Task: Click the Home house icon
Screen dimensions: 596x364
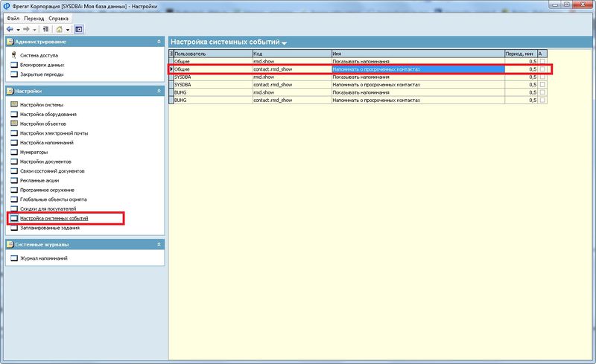Action: (x=59, y=29)
